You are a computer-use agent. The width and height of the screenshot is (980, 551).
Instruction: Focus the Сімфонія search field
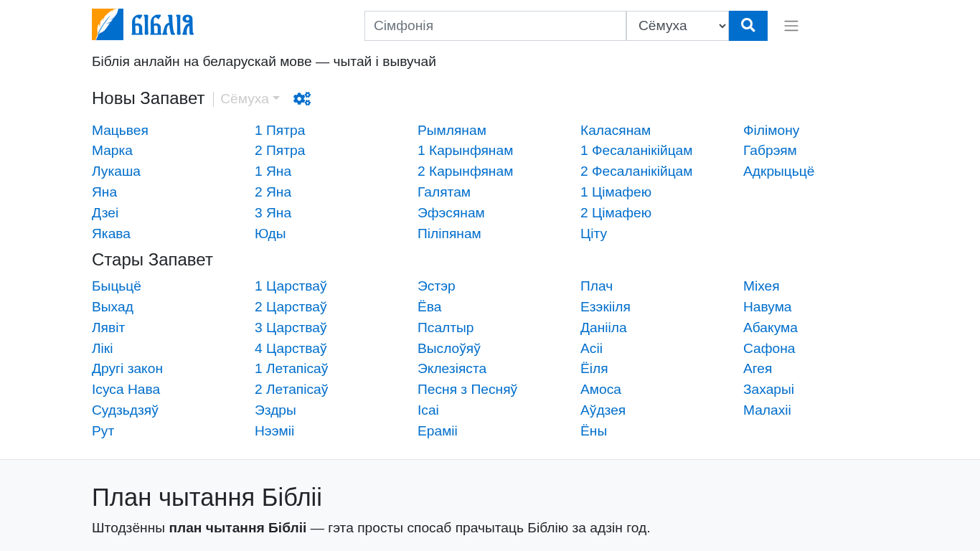495,26
